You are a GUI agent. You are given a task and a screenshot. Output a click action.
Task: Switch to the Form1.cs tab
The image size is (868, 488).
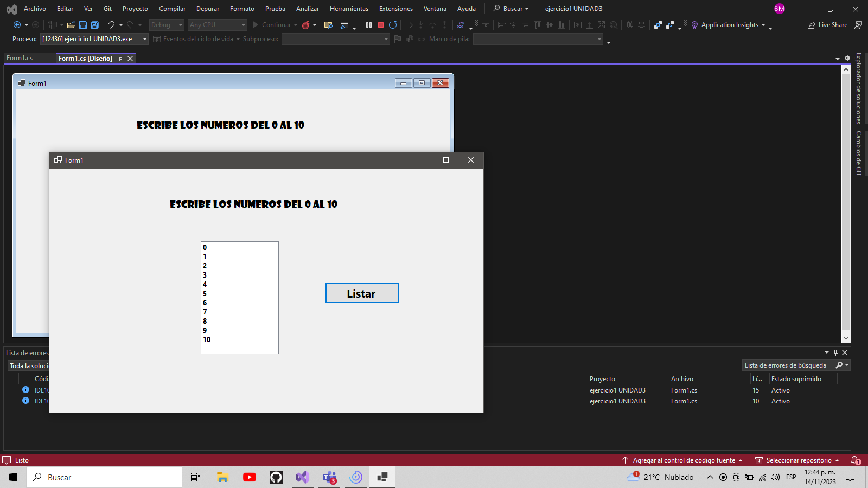click(x=19, y=58)
